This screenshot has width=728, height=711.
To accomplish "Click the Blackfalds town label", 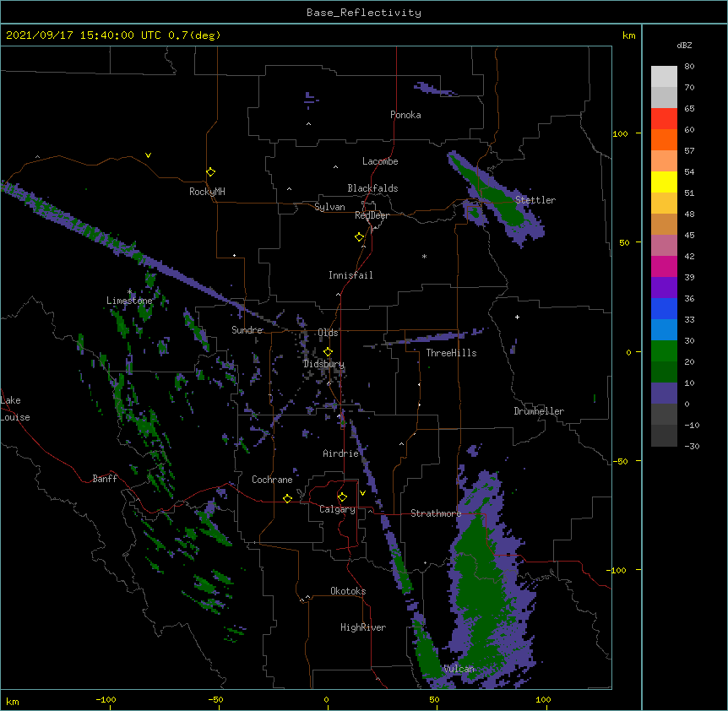I will (x=372, y=188).
